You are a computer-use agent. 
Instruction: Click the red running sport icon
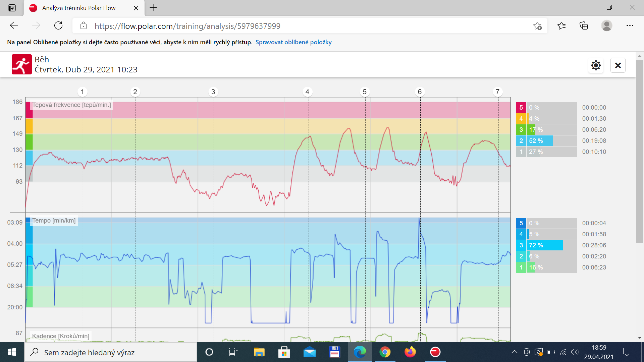(22, 64)
